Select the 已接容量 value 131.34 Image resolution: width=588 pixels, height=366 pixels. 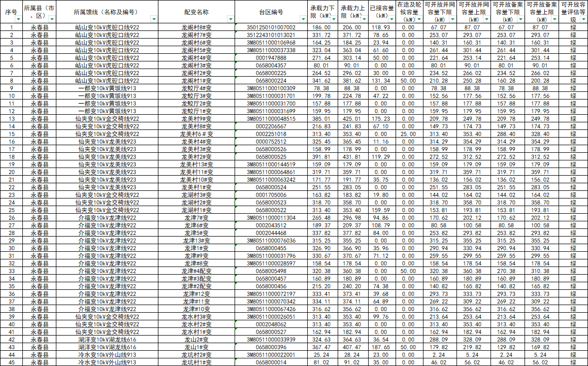pos(382,81)
